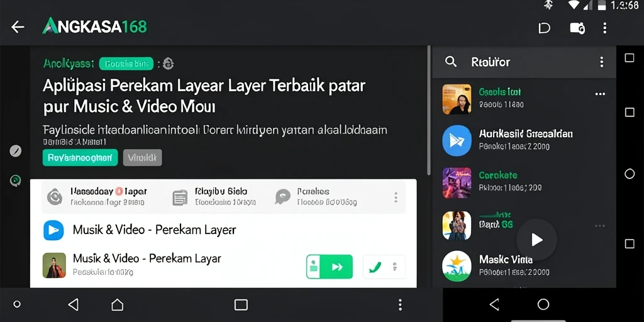Open the camera icon in the top bar
This screenshot has width=644, height=322.
[577, 28]
